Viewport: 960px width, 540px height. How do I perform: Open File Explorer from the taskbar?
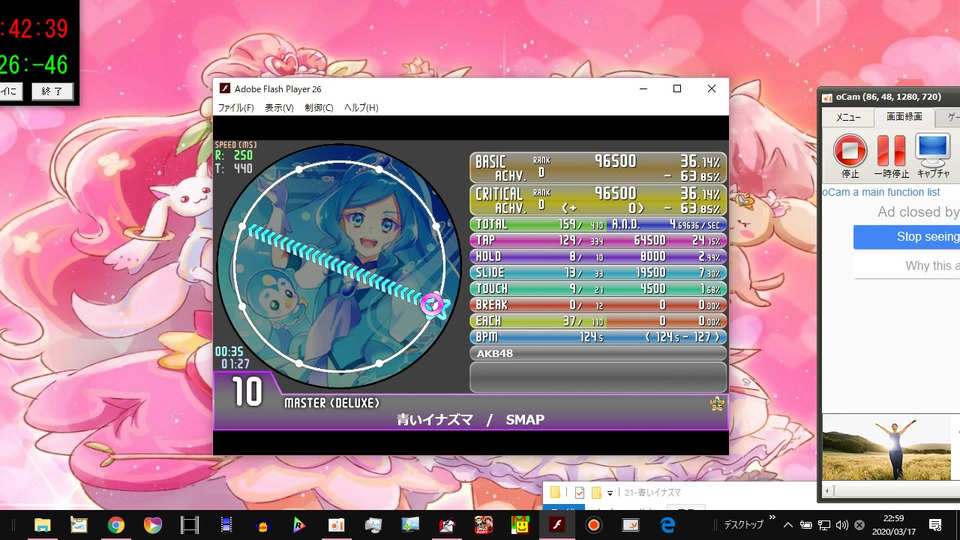pyautogui.click(x=42, y=525)
